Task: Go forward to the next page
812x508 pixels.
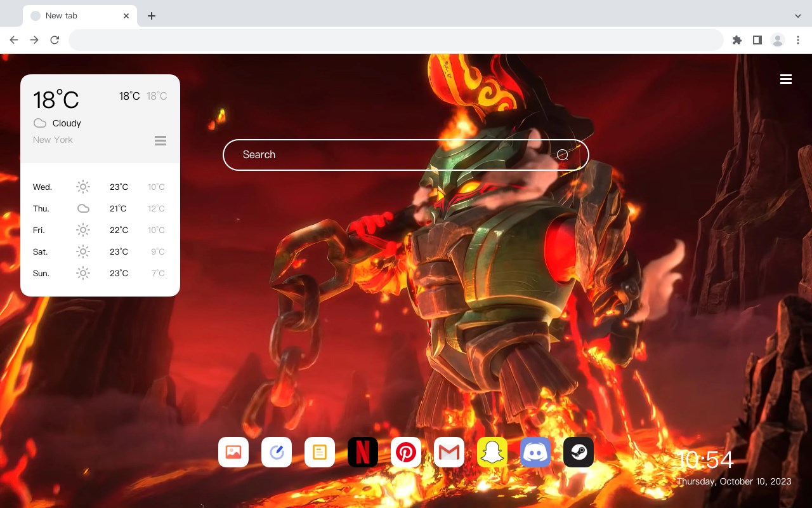Action: click(34, 40)
